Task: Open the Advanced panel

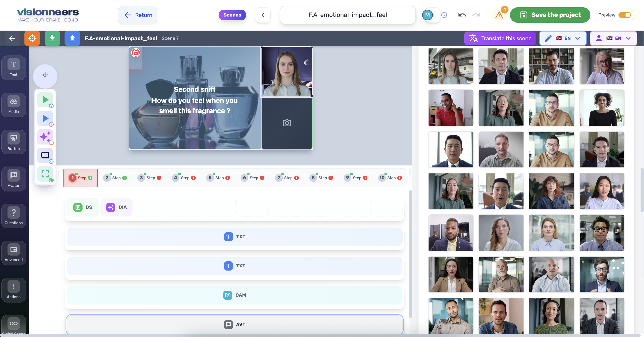Action: coord(13,253)
